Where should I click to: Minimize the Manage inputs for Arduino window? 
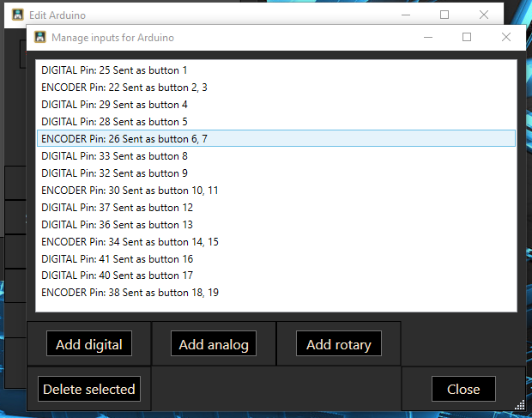pos(428,37)
